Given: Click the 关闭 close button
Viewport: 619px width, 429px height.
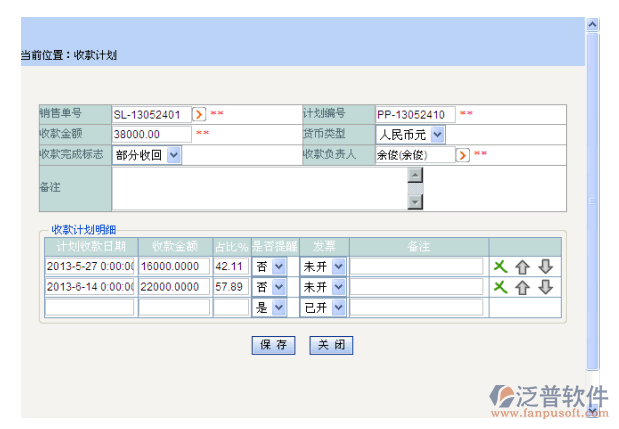Looking at the screenshot, I should point(331,345).
